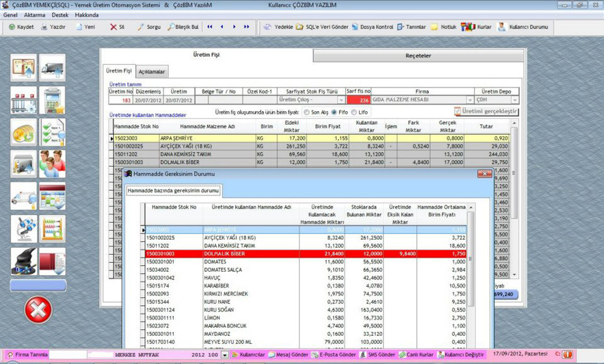Expand the Sarfiyat Stok Fiş Türü dropdown
This screenshot has height=364, width=604.
pyautogui.click(x=341, y=100)
